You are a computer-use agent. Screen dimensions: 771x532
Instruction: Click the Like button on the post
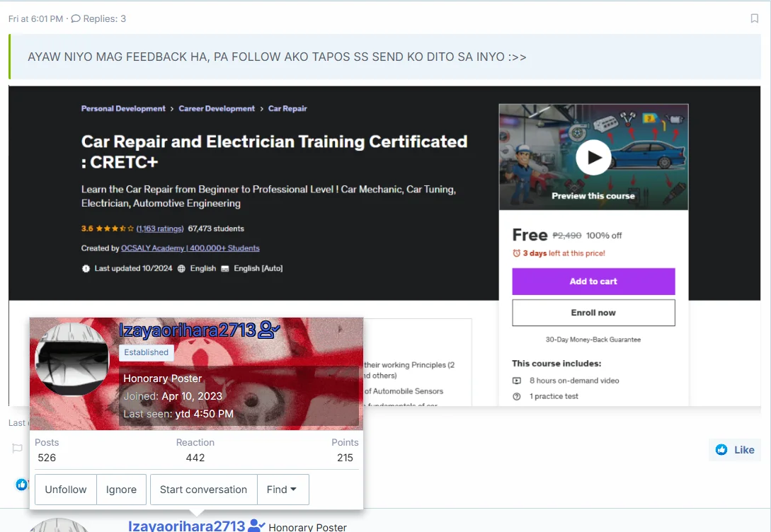pyautogui.click(x=735, y=449)
